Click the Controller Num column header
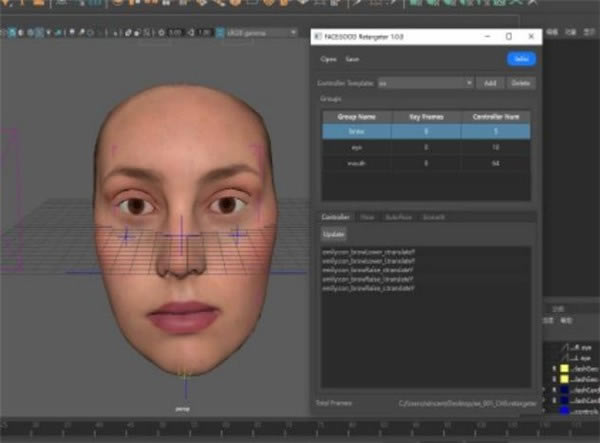This screenshot has height=443, width=600. pyautogui.click(x=496, y=117)
